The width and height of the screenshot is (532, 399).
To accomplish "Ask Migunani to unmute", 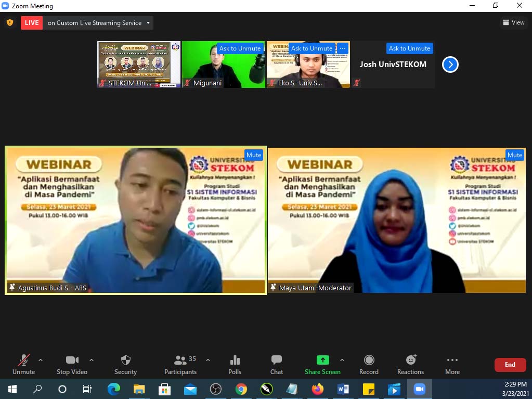I will pyautogui.click(x=240, y=48).
